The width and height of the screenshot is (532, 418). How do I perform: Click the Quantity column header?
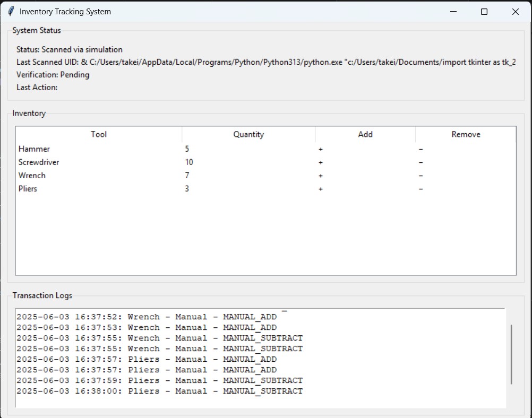pyautogui.click(x=248, y=134)
